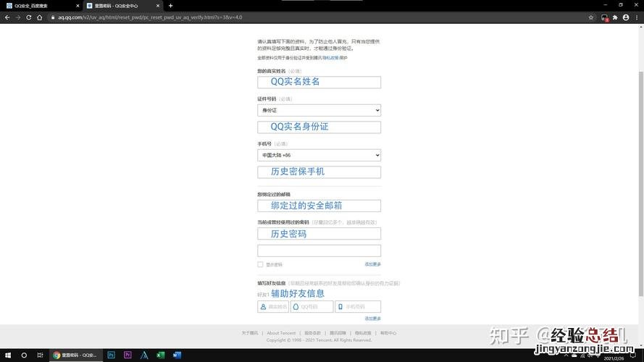644x362 pixels.
Task: Click the friend's phone number field
Action: point(358,306)
